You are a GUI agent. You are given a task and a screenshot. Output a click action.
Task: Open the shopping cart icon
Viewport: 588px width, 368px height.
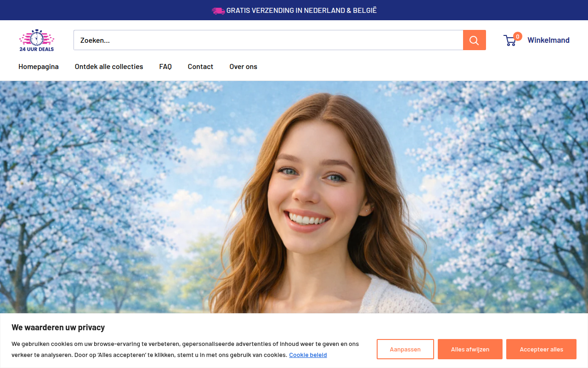(510, 40)
